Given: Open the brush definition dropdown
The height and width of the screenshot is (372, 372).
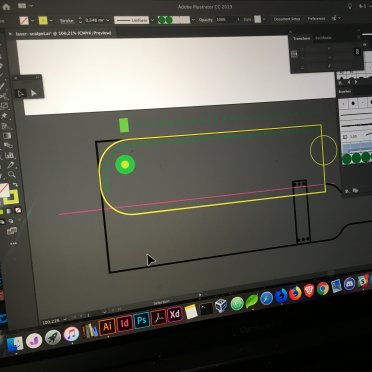Looking at the screenshot, I should point(193,20).
